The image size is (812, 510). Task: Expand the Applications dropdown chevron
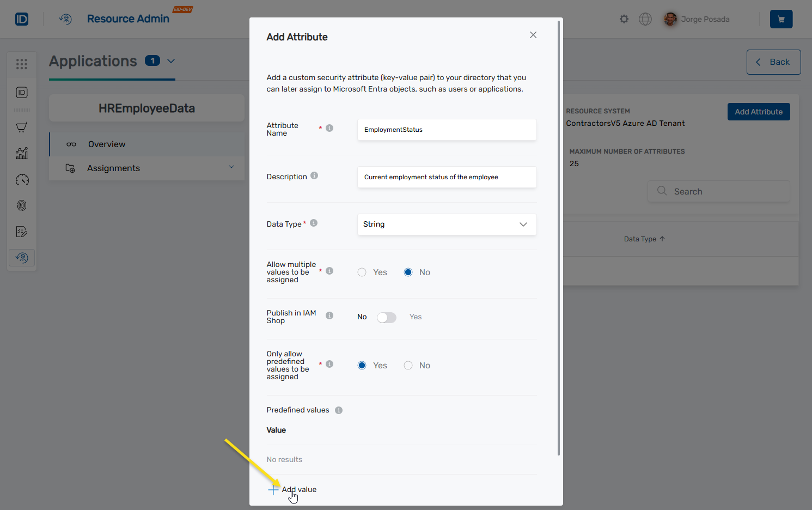point(170,62)
